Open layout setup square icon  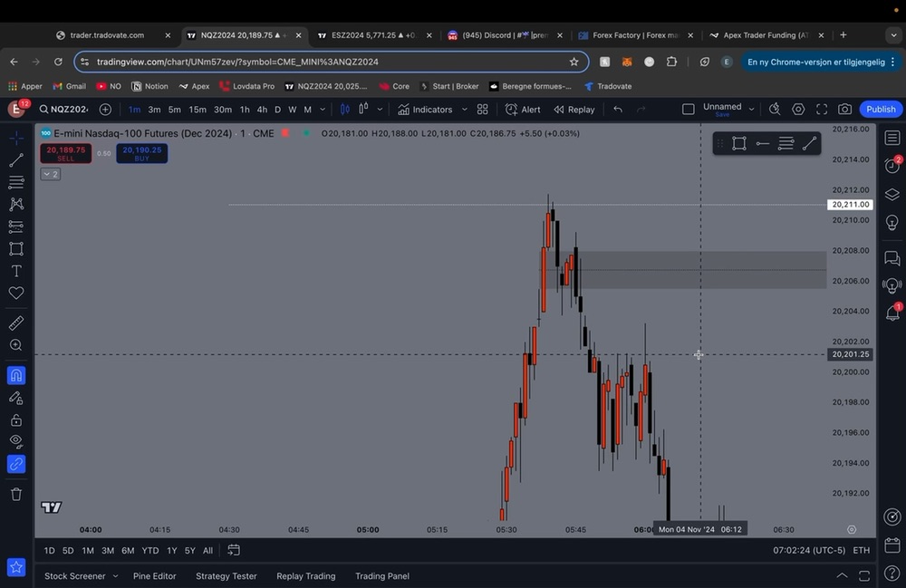coord(688,109)
